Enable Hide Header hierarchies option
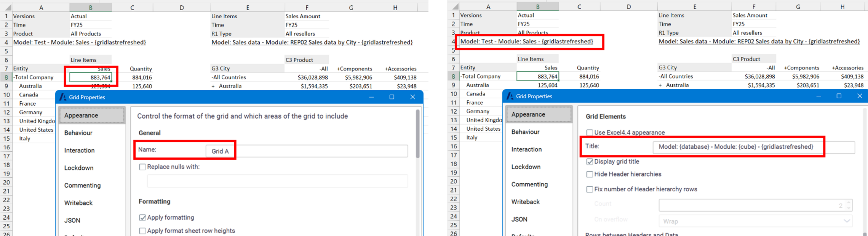This screenshot has width=868, height=236. 590,174
